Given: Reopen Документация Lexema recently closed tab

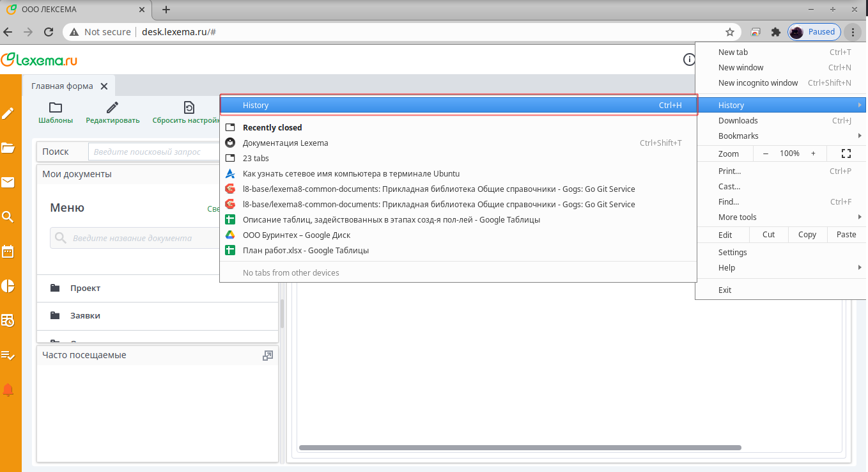Looking at the screenshot, I should click(286, 143).
